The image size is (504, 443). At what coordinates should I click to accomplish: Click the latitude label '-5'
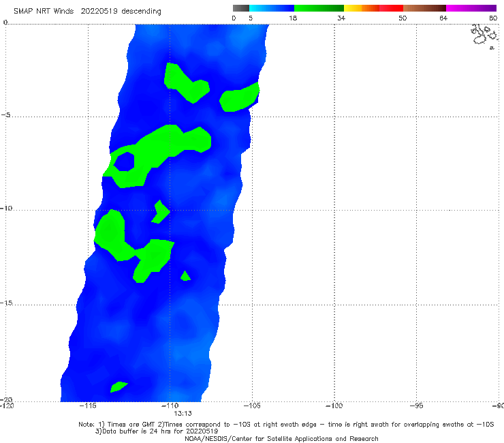(5, 114)
